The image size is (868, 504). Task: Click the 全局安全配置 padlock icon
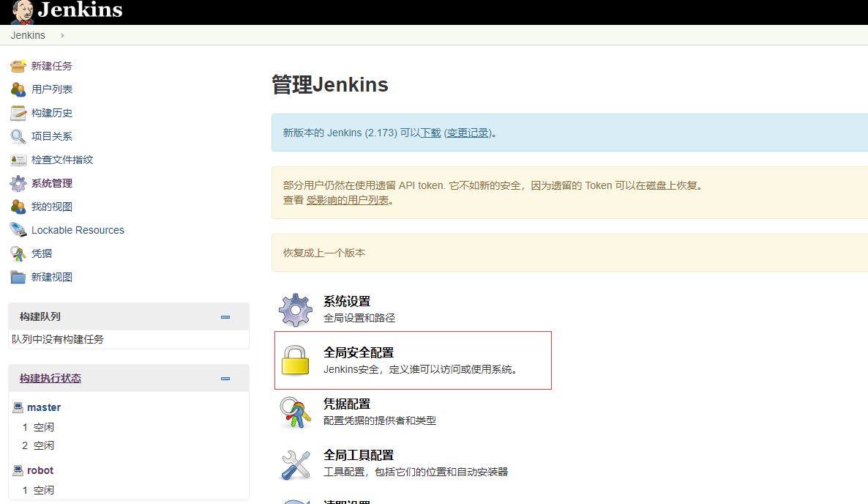click(295, 360)
